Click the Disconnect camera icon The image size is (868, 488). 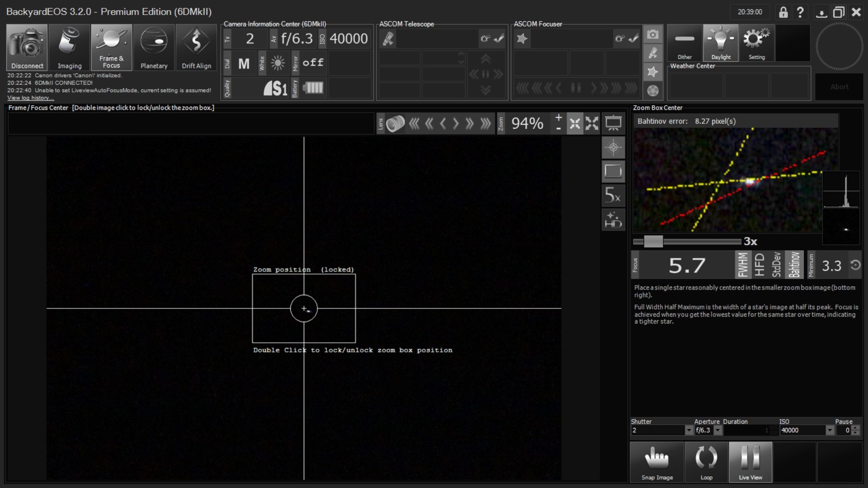27,47
